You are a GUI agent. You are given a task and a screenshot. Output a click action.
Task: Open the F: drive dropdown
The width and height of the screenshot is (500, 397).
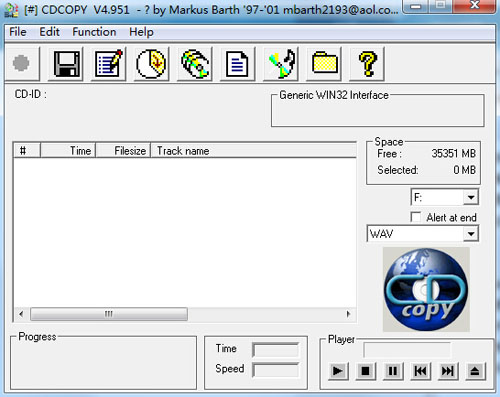471,197
